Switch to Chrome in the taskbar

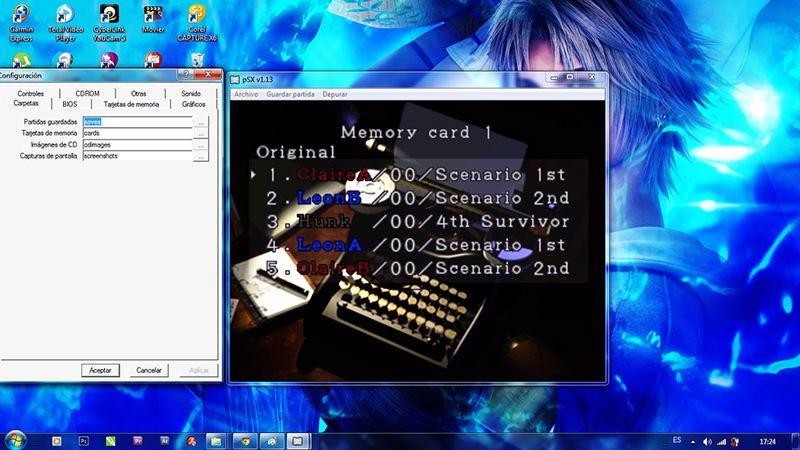pos(244,441)
